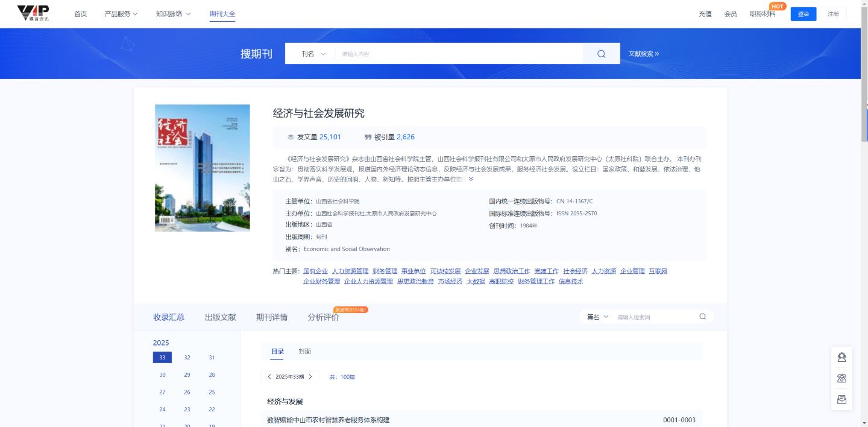868x427 pixels.
Task: Click the 文献检索 link
Action: click(641, 54)
